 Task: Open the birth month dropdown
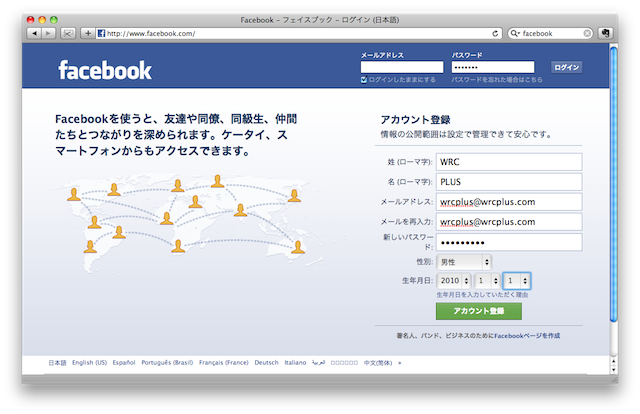[487, 281]
